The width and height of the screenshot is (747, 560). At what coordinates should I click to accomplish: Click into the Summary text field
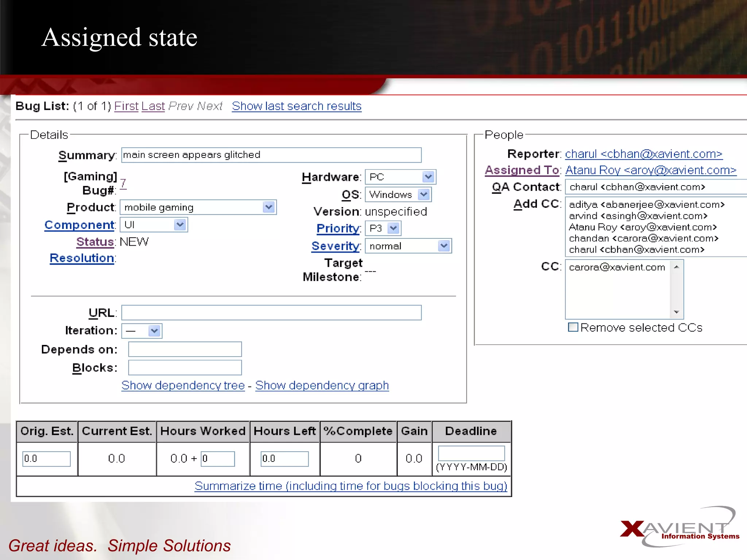[x=271, y=155]
